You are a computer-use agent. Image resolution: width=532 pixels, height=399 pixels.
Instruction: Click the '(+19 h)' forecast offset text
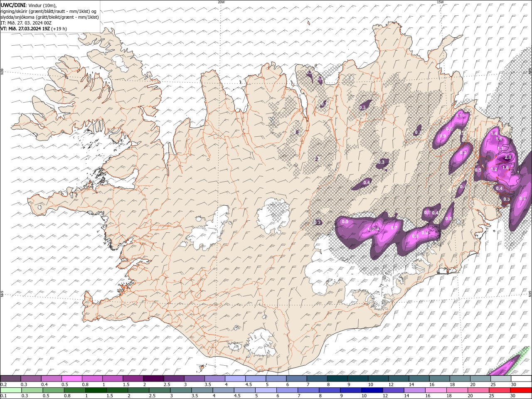pos(59,29)
